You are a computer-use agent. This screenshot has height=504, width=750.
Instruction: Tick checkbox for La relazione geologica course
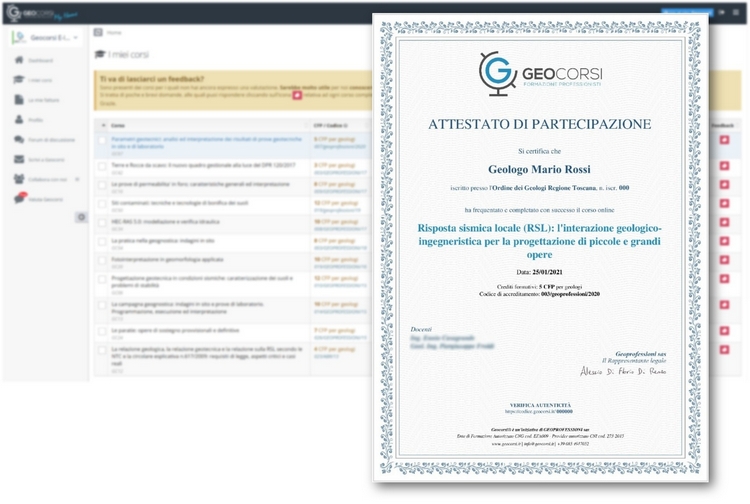point(102,350)
